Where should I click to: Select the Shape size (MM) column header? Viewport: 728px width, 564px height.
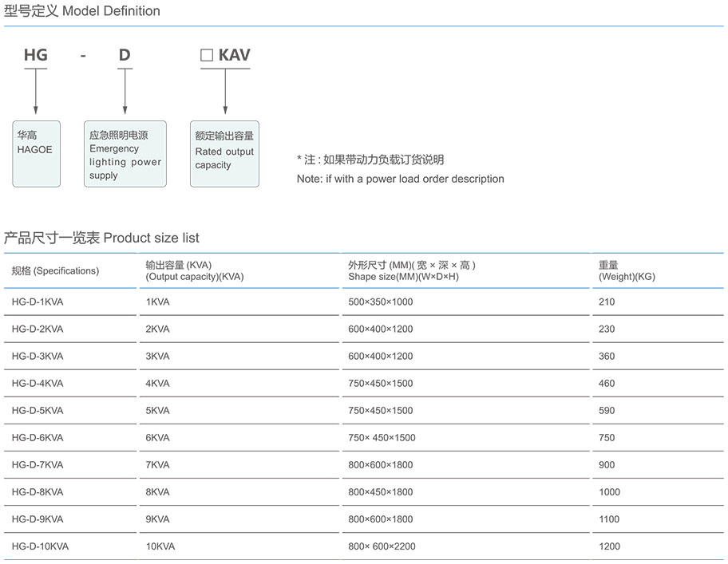(x=411, y=271)
